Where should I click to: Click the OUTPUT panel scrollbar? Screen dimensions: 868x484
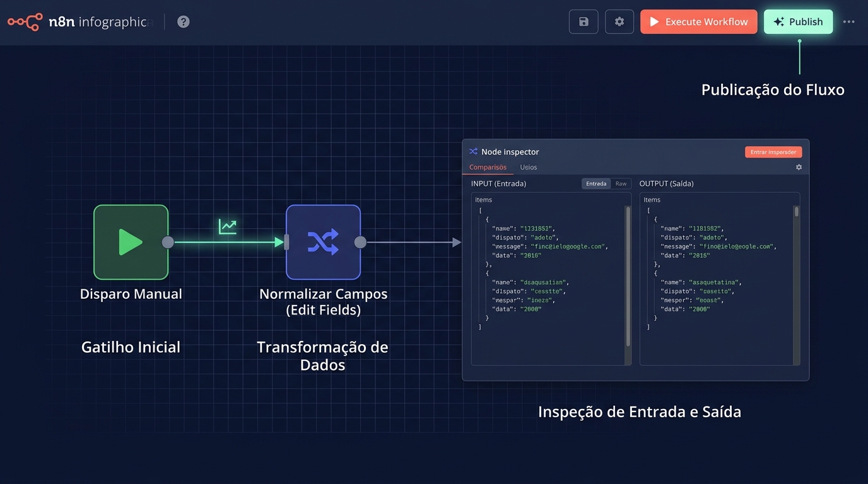tap(796, 211)
